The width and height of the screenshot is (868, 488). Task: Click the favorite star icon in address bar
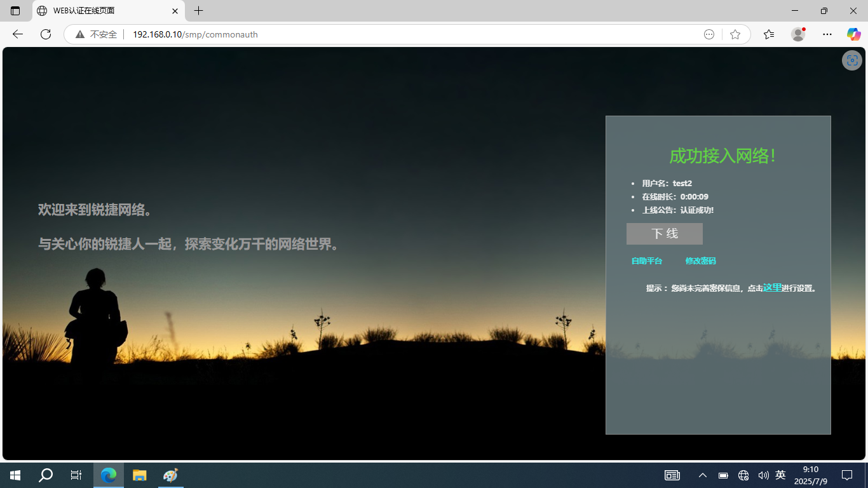(735, 34)
